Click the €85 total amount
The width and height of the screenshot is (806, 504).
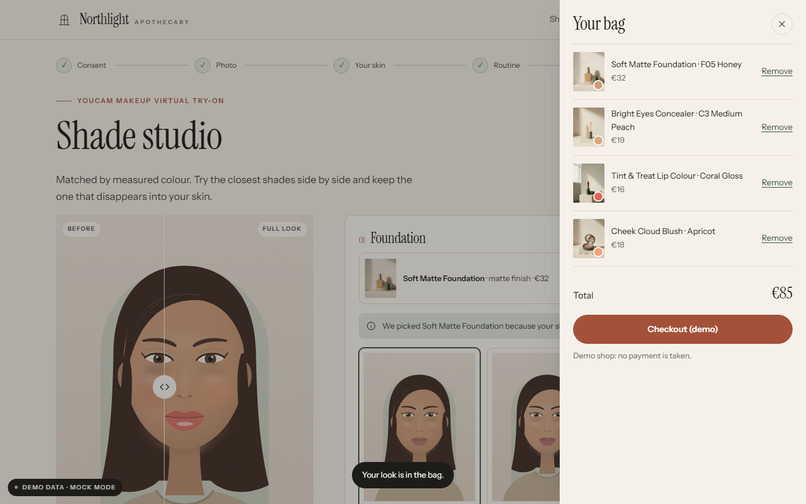(x=782, y=293)
